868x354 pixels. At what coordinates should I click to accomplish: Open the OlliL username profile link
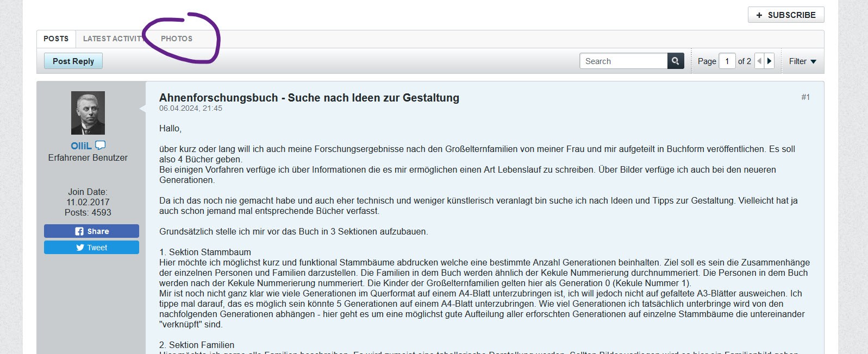[81, 146]
